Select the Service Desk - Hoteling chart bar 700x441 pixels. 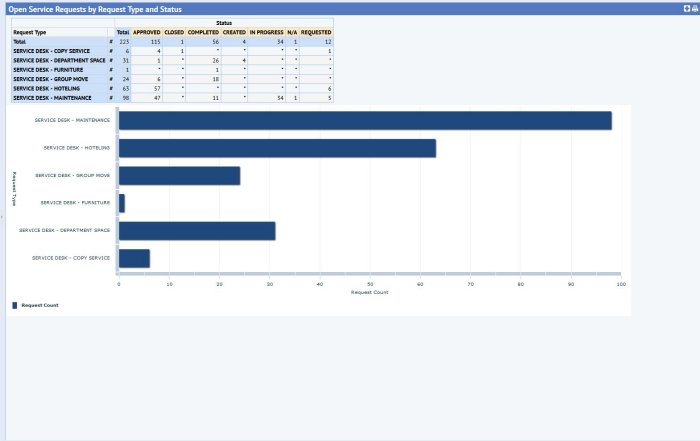[x=277, y=148]
